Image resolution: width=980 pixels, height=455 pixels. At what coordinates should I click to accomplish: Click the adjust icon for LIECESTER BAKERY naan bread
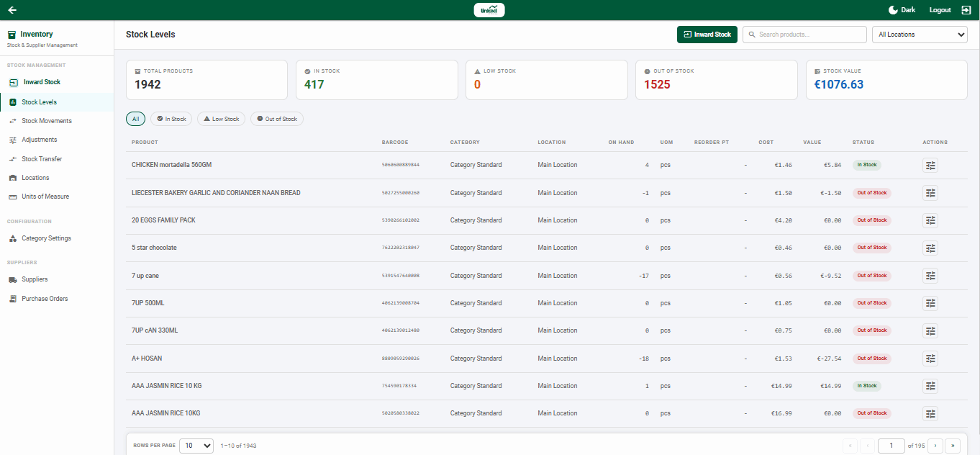click(x=930, y=193)
